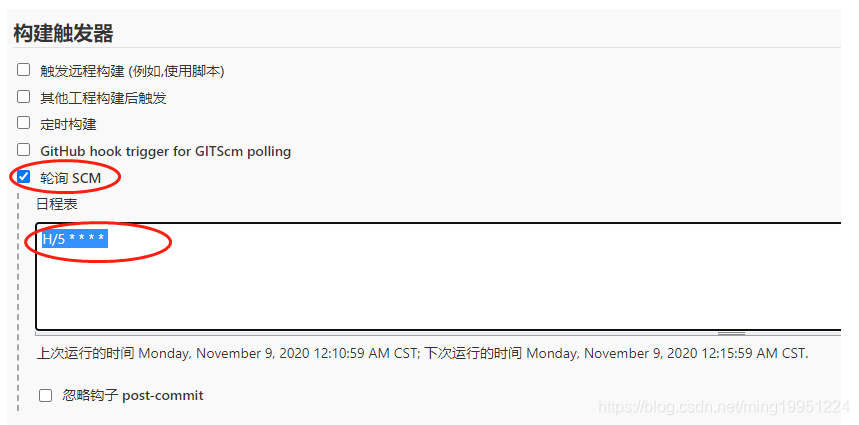The height and width of the screenshot is (425, 859).
Task: Tick the 其他工程构建后触发 checkbox
Action: coord(24,97)
